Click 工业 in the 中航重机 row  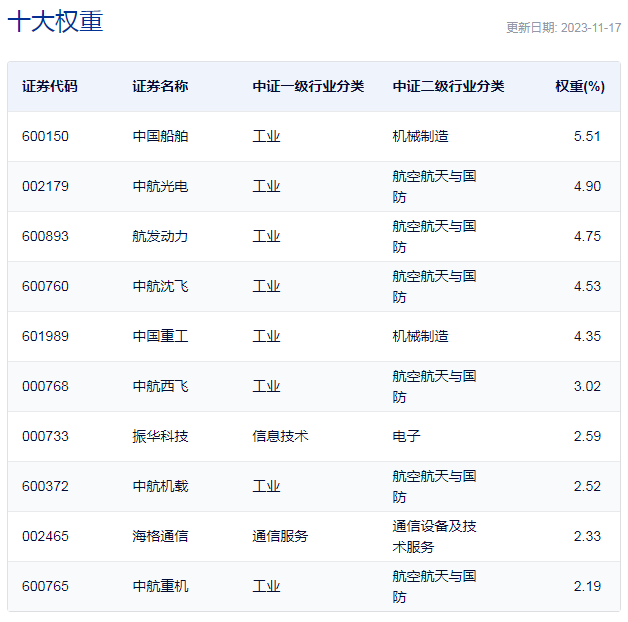coord(266,586)
